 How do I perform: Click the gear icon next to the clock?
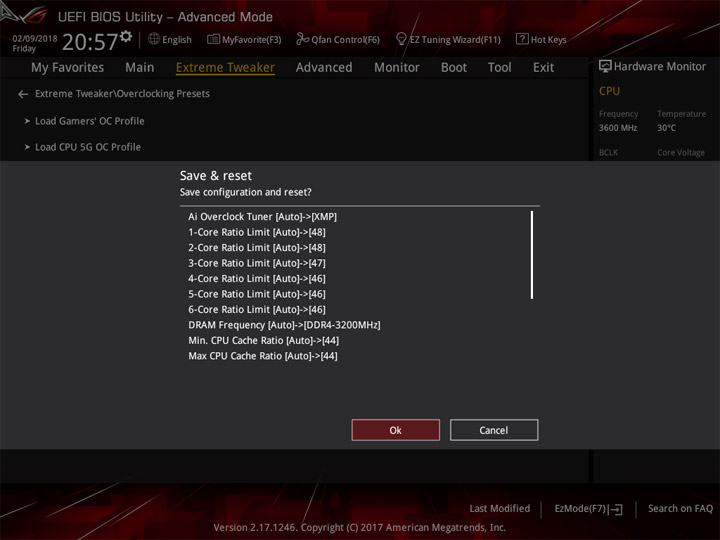click(126, 36)
